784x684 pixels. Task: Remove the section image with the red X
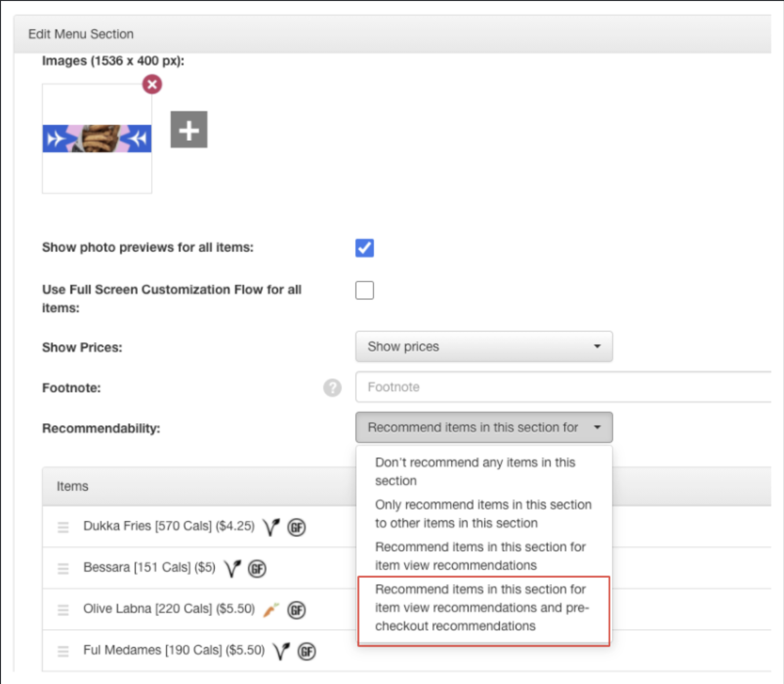pyautogui.click(x=152, y=84)
